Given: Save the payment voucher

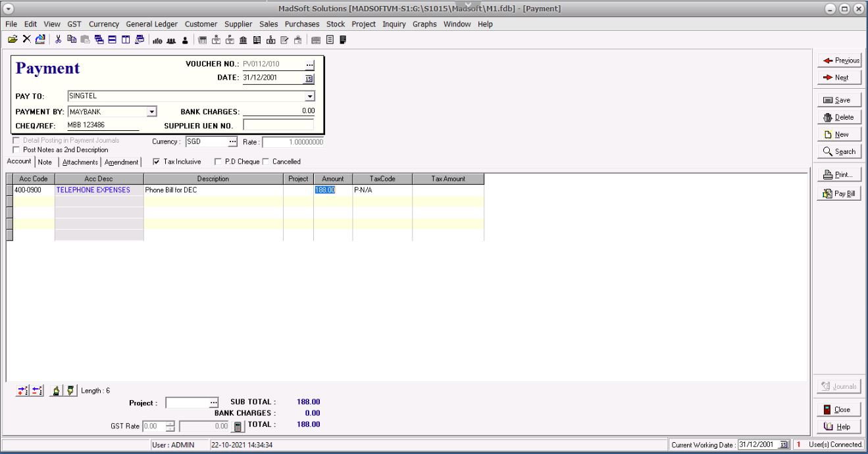Looking at the screenshot, I should click(x=839, y=101).
